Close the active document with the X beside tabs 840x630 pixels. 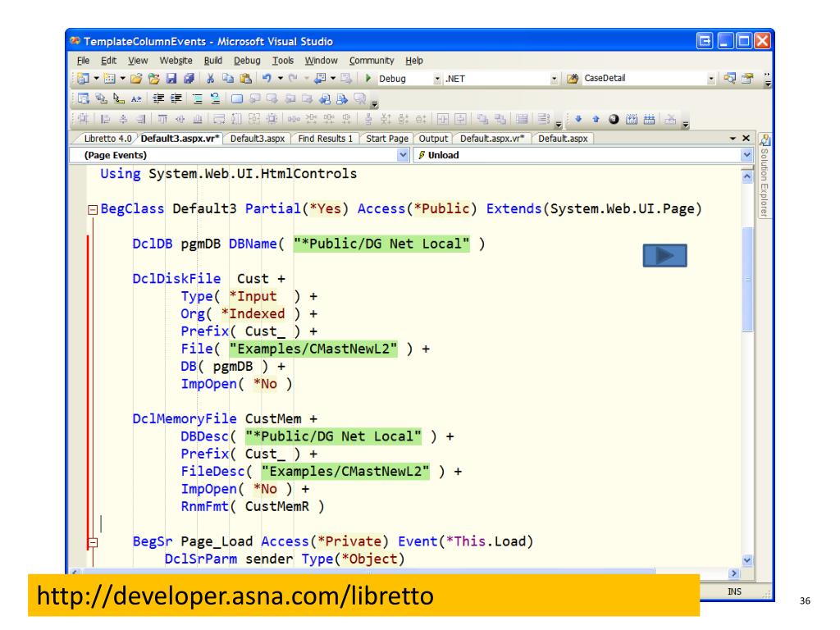(x=746, y=138)
